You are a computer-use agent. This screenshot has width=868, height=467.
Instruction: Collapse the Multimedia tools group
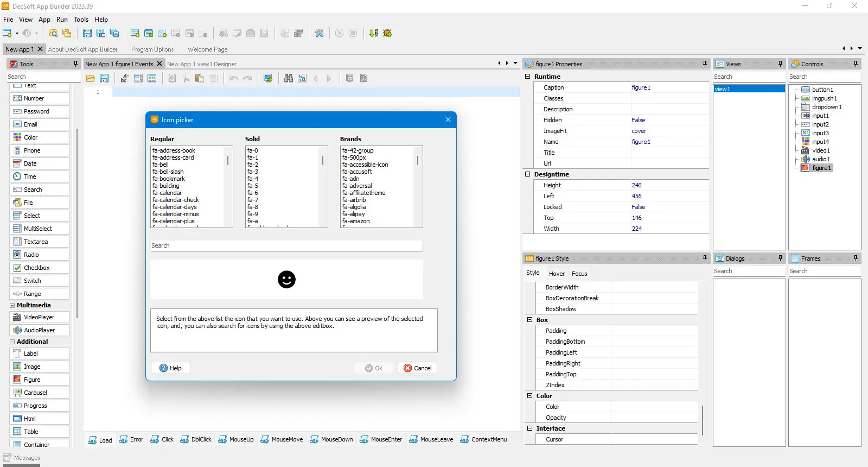point(12,305)
